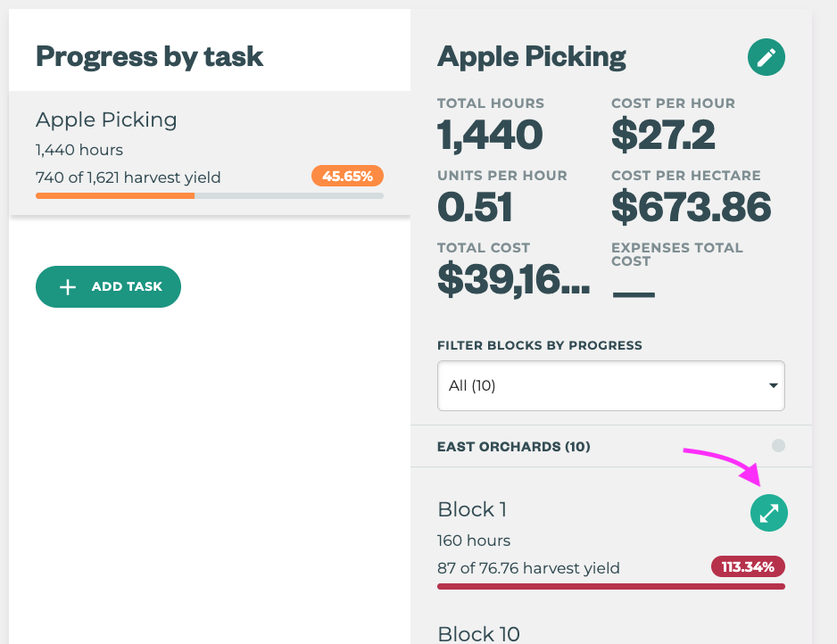This screenshot has height=644, width=837.
Task: Open the Filter Blocks by Progress dropdown
Action: (610, 385)
